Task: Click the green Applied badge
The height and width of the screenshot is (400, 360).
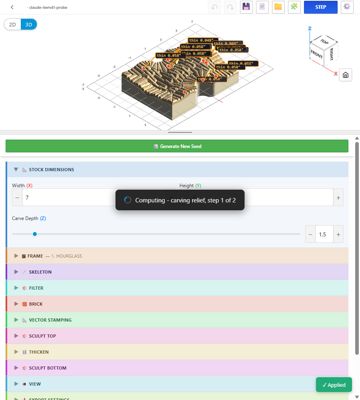Action: [334, 385]
